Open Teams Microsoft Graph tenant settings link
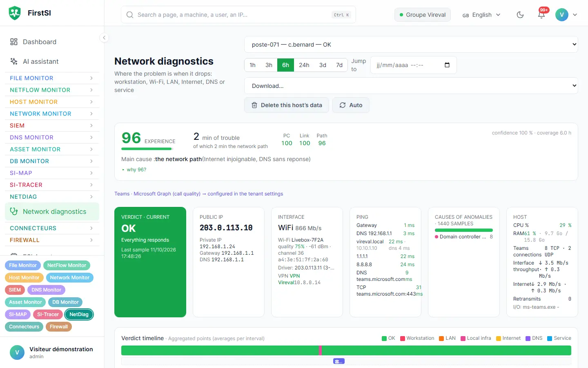Image resolution: width=588 pixels, height=368 pixels. [198, 194]
